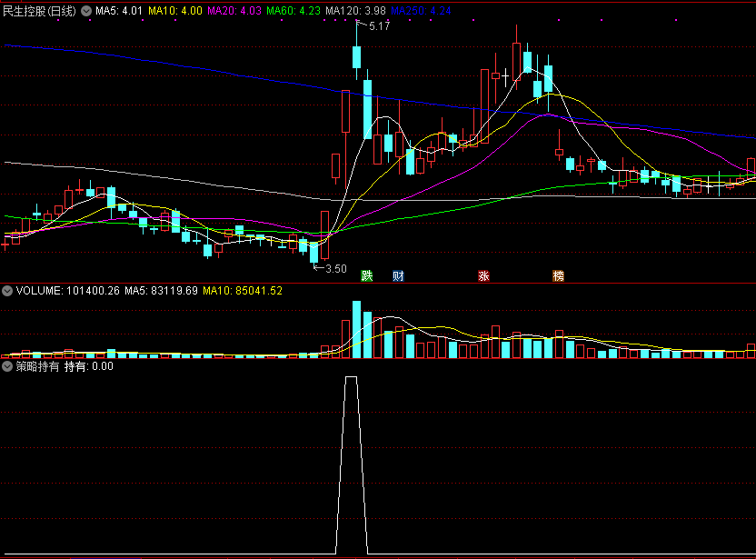Click the VOLUME: 101400.26 label

[68, 291]
